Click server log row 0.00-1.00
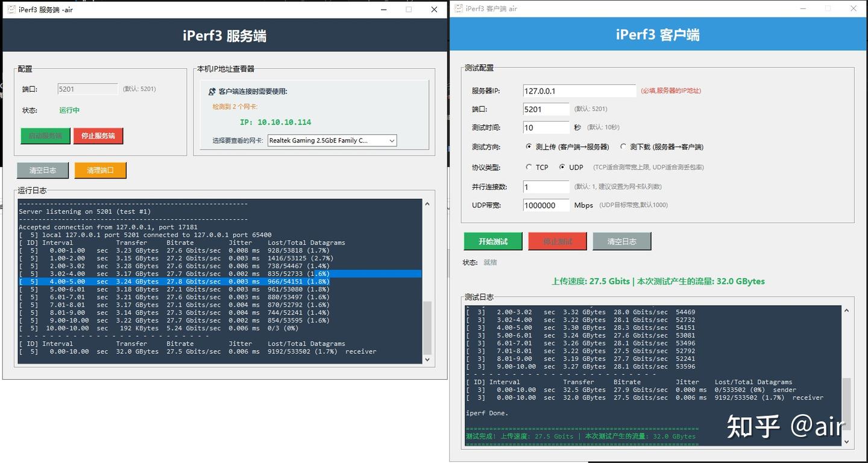The height and width of the screenshot is (463, 868). point(174,250)
